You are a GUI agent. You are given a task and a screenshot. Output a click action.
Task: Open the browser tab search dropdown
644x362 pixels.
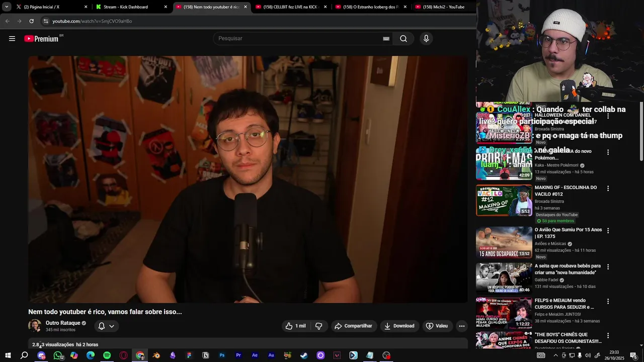7,7
